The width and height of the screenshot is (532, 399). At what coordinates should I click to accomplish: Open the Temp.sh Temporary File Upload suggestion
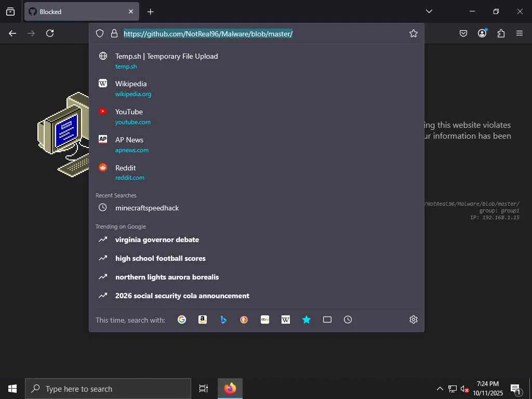coord(257,61)
